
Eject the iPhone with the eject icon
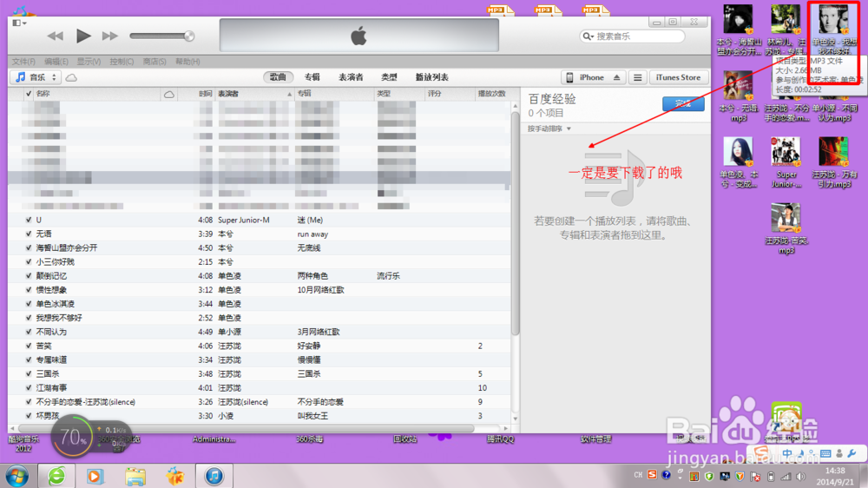pyautogui.click(x=617, y=77)
